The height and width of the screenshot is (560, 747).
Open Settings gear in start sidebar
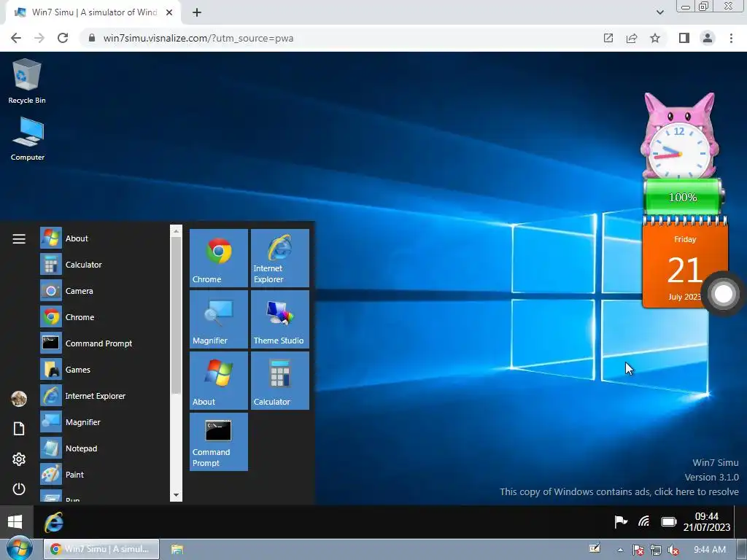[x=19, y=459]
